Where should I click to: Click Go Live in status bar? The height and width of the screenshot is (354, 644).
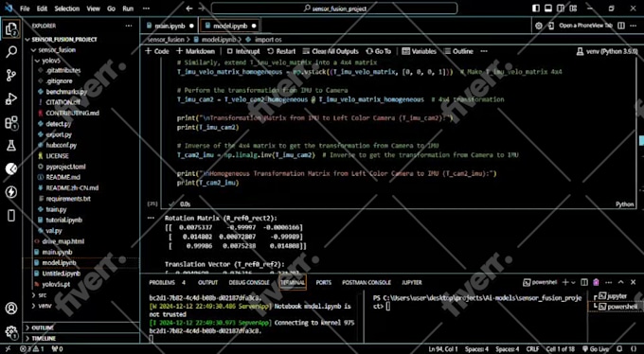click(595, 349)
